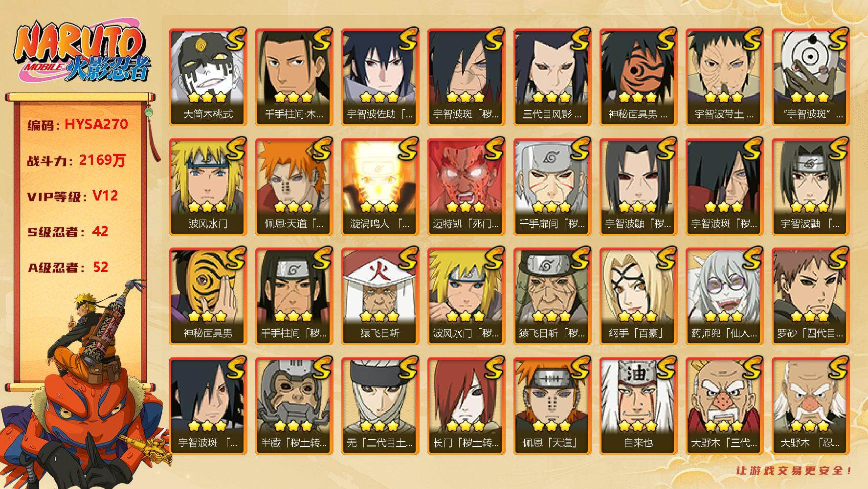Click the VIP等级 V12 label
Viewport: 868px width, 489px height.
[72, 196]
